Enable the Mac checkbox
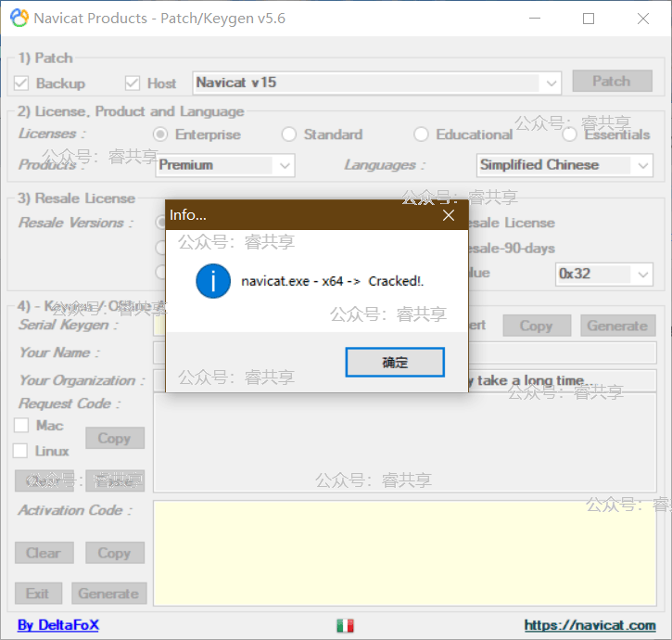 tap(21, 426)
